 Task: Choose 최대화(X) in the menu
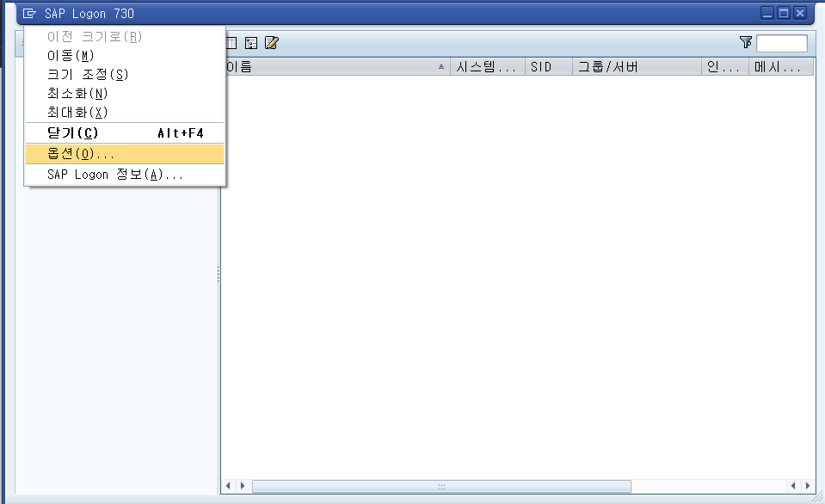pyautogui.click(x=125, y=112)
